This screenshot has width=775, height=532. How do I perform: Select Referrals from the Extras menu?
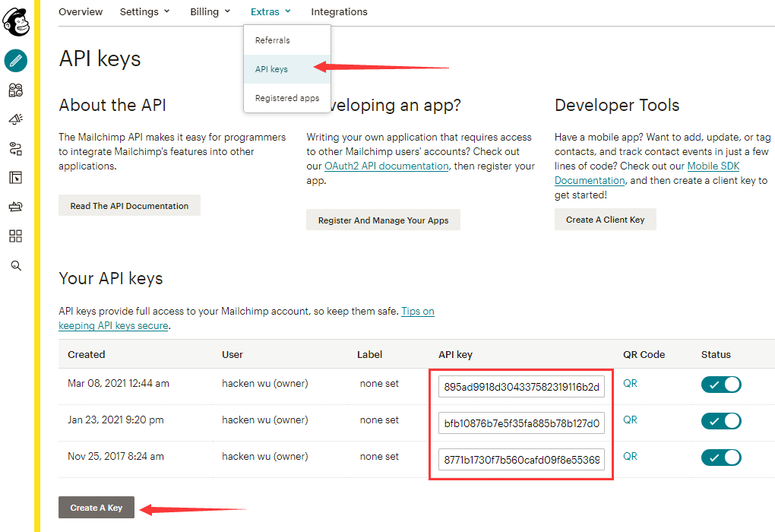click(287, 40)
